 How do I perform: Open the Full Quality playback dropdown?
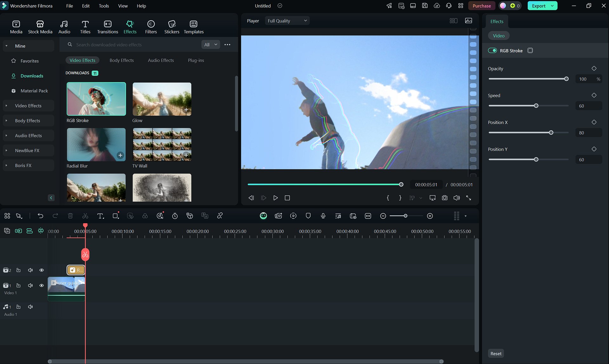pyautogui.click(x=287, y=20)
